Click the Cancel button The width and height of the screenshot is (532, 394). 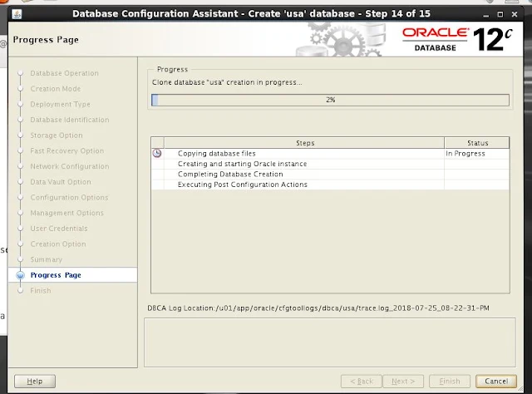[x=496, y=381]
